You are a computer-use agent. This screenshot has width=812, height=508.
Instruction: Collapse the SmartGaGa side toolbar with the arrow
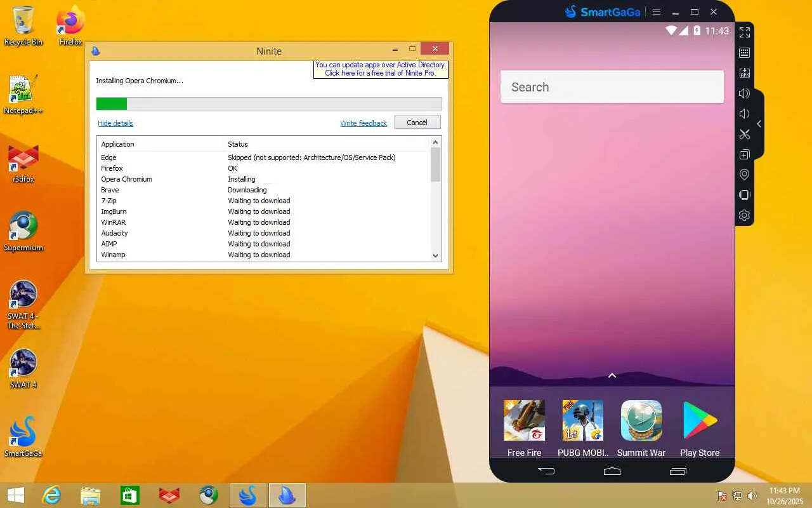(759, 124)
